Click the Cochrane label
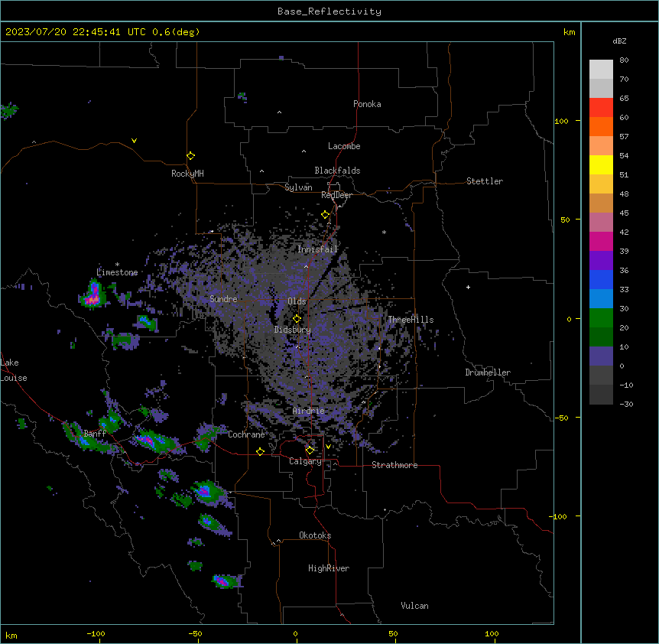659x644 pixels. 246,434
